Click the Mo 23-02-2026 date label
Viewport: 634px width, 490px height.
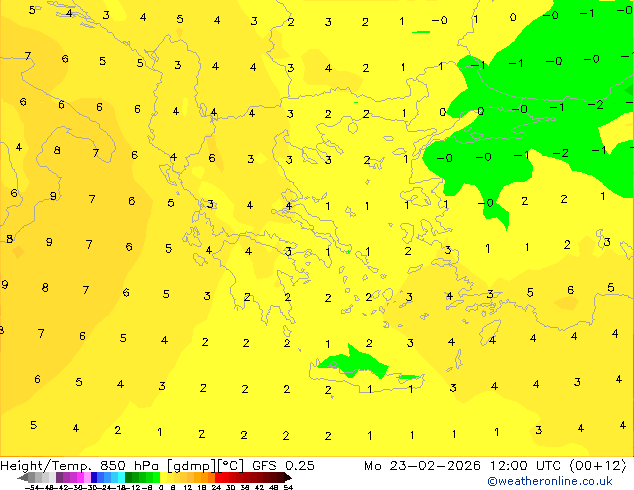[422, 466]
